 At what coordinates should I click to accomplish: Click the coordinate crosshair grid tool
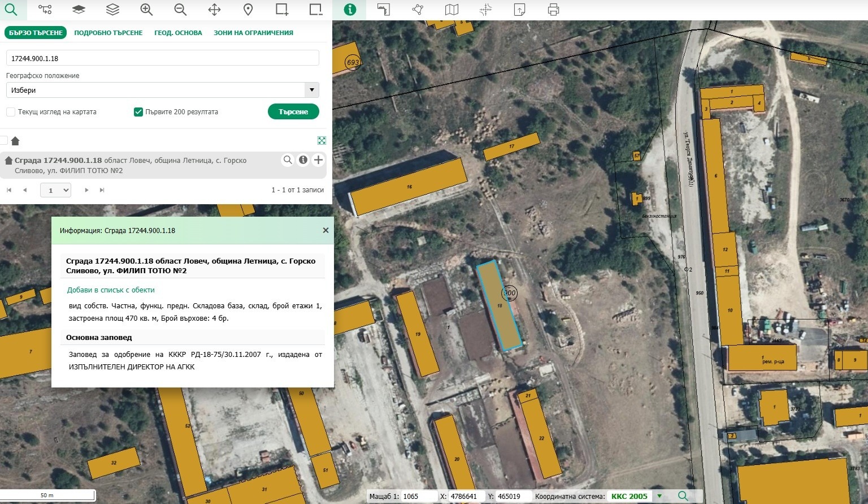point(485,10)
